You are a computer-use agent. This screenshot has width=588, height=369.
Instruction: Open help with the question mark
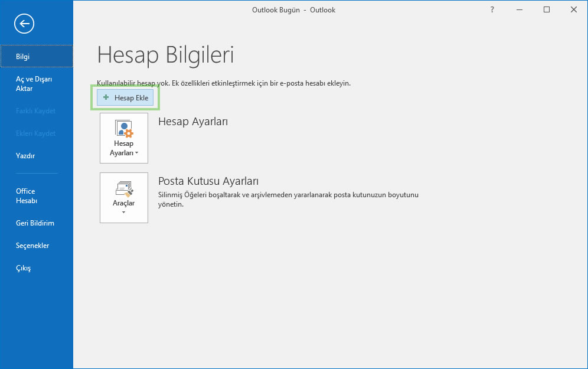click(x=492, y=10)
